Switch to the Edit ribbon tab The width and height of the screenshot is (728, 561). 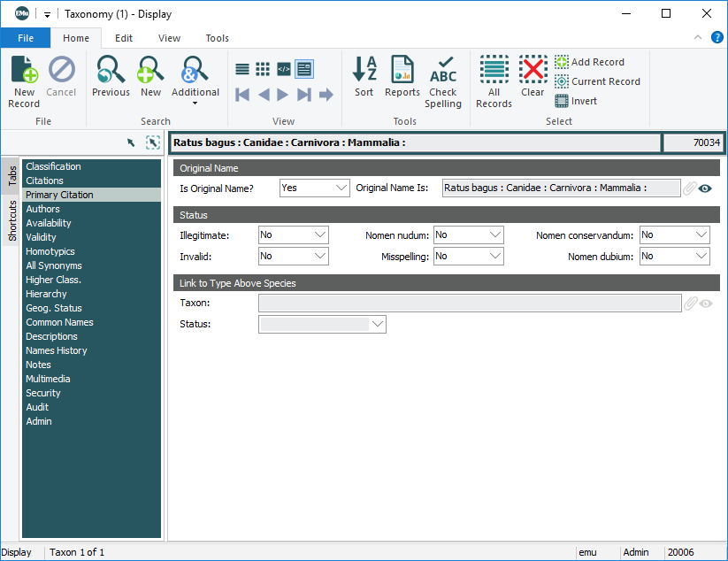click(124, 38)
